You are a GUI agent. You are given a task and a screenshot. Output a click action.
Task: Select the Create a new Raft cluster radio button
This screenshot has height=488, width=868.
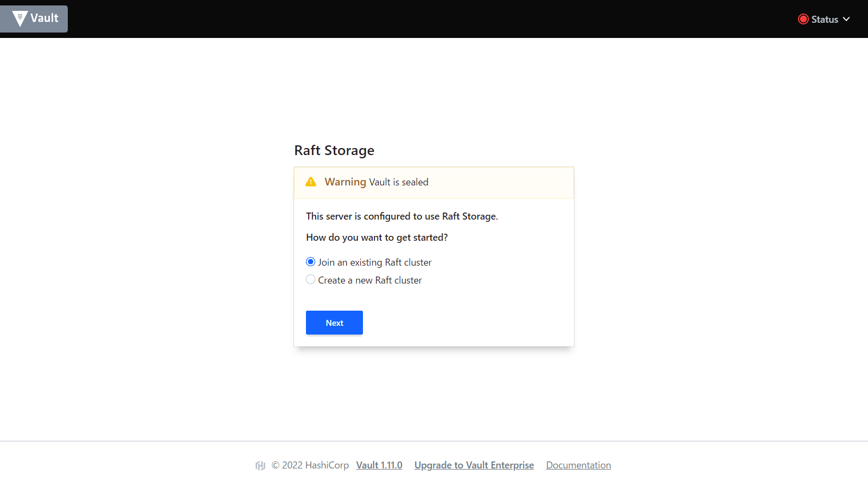click(310, 280)
